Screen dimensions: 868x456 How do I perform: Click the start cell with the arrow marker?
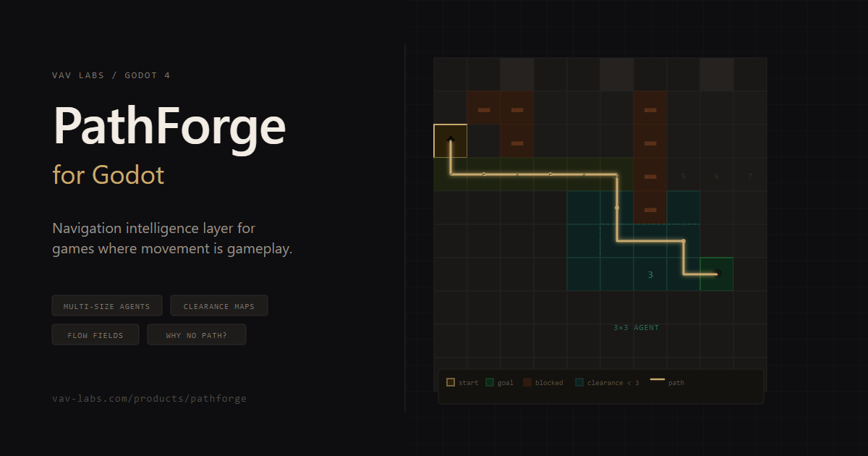pyautogui.click(x=450, y=141)
